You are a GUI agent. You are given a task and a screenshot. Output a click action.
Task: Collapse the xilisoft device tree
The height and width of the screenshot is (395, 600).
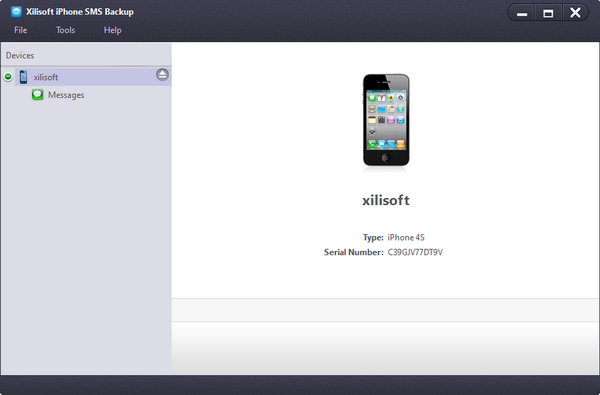tap(8, 77)
